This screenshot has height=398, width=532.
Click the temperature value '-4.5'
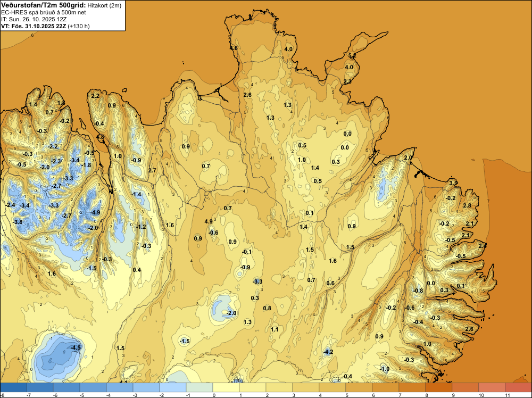coord(76,347)
